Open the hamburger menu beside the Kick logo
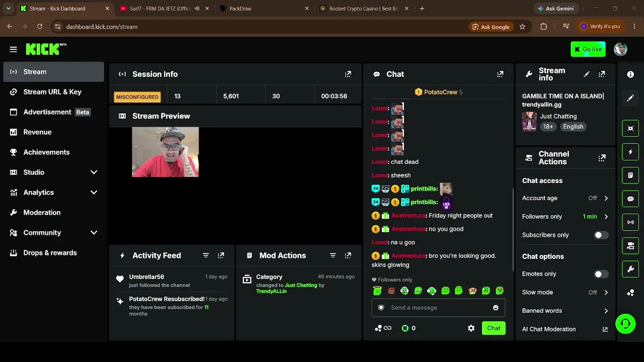 click(14, 49)
